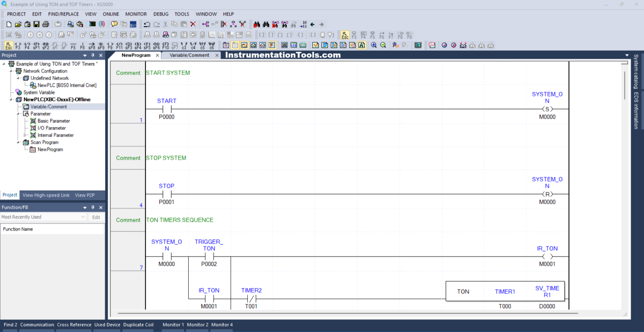Insert negative transition contact sF2
The image size is (644, 332).
(46, 45)
